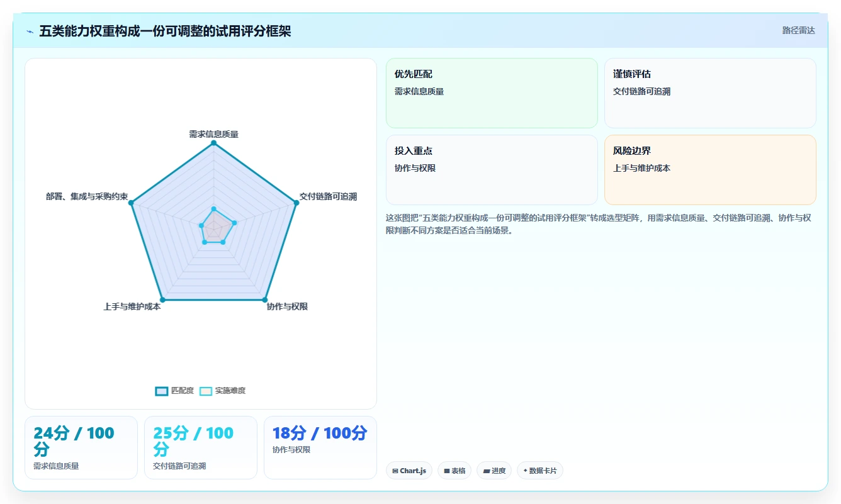
Task: Click the 匹配度 legend color box
Action: [x=162, y=391]
